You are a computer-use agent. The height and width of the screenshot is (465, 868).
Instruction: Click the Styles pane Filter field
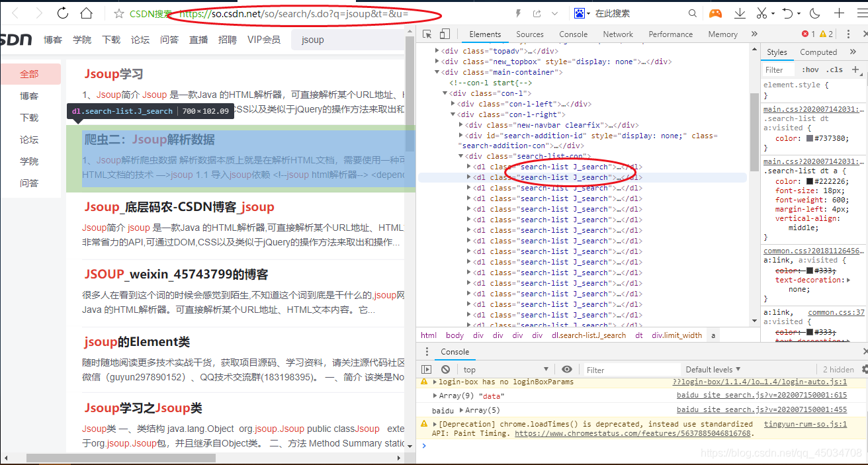click(x=779, y=69)
